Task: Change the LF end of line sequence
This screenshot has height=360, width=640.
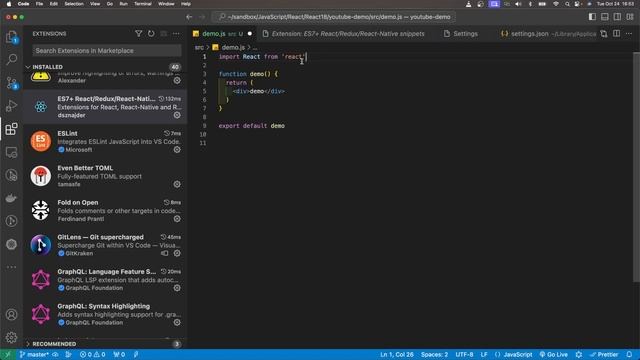Action: pos(484,354)
